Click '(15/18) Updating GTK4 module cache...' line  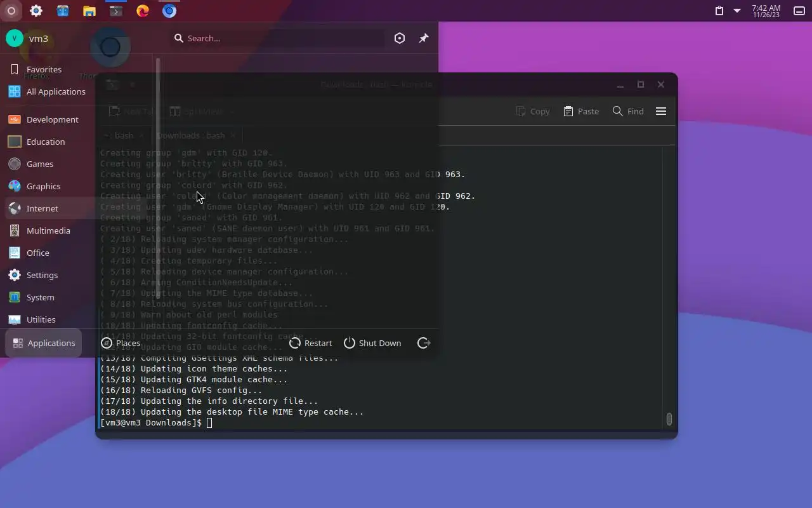coord(194,380)
